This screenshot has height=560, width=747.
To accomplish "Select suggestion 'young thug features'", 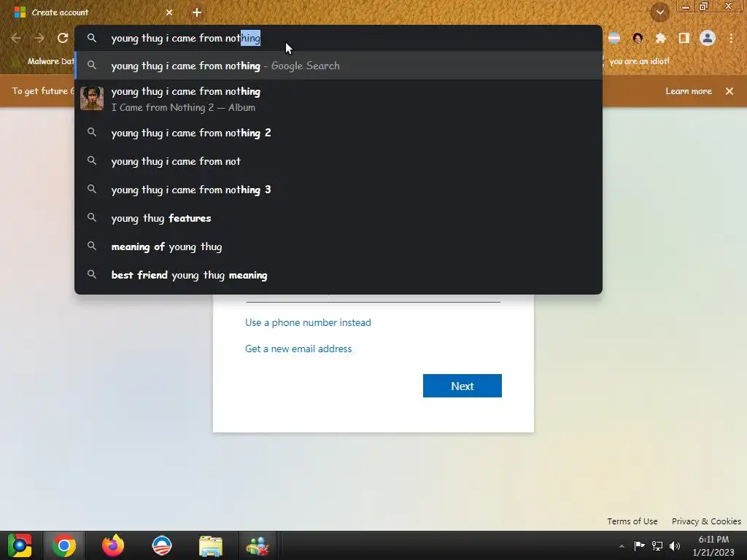I will point(338,218).
